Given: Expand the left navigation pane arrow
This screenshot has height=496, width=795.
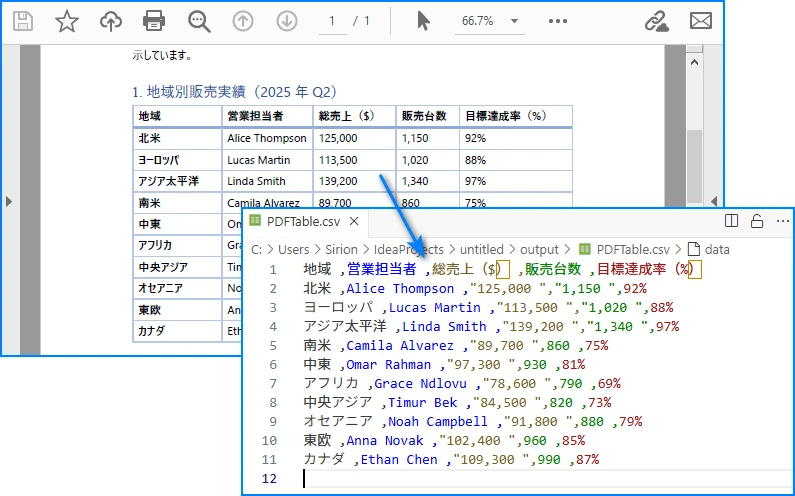Looking at the screenshot, I should [9, 201].
